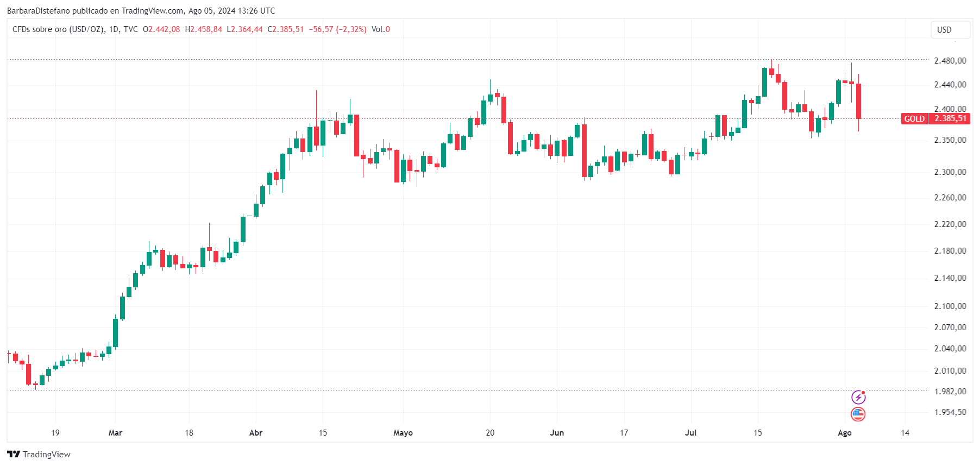980x466 pixels.
Task: Click the Ago label on time axis
Action: click(x=845, y=433)
